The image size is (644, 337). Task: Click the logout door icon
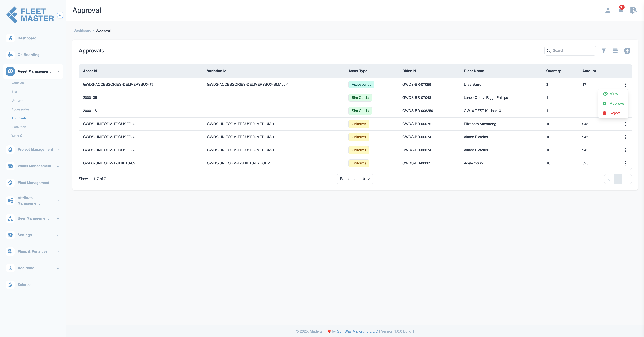633,10
